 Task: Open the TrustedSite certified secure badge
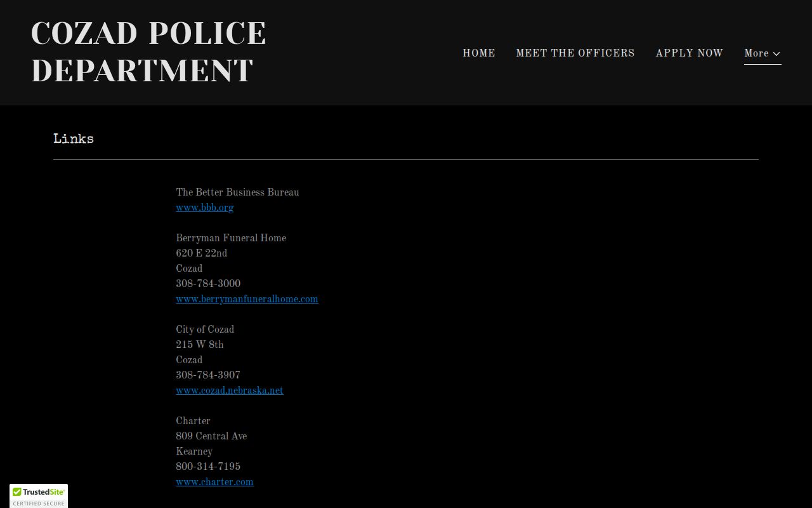click(39, 496)
